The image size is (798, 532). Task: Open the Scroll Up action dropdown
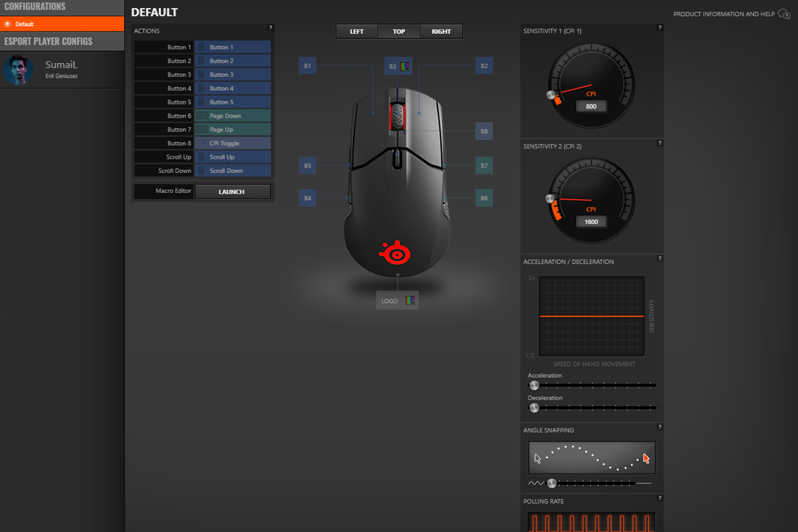tap(233, 157)
